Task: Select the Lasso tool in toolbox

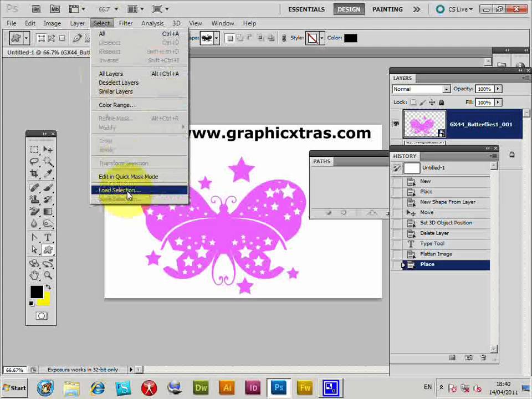Action: (x=34, y=161)
